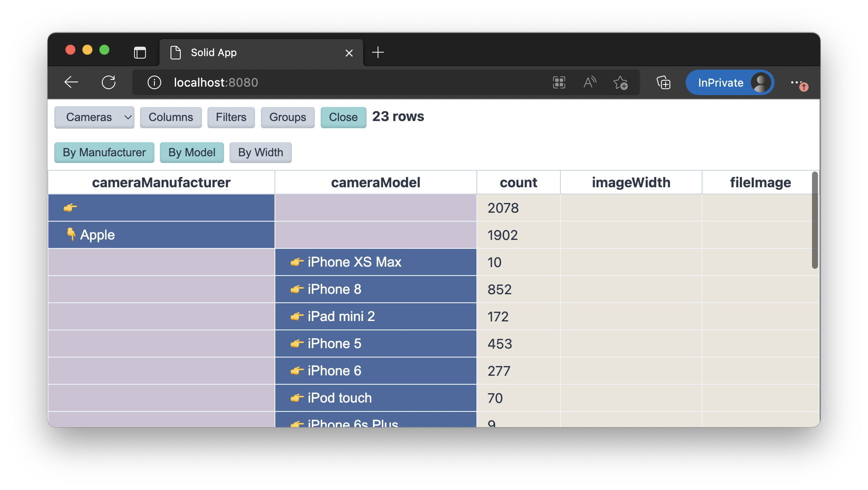Reload the page with the refresh icon
Viewport: 868px width, 490px height.
[x=109, y=82]
